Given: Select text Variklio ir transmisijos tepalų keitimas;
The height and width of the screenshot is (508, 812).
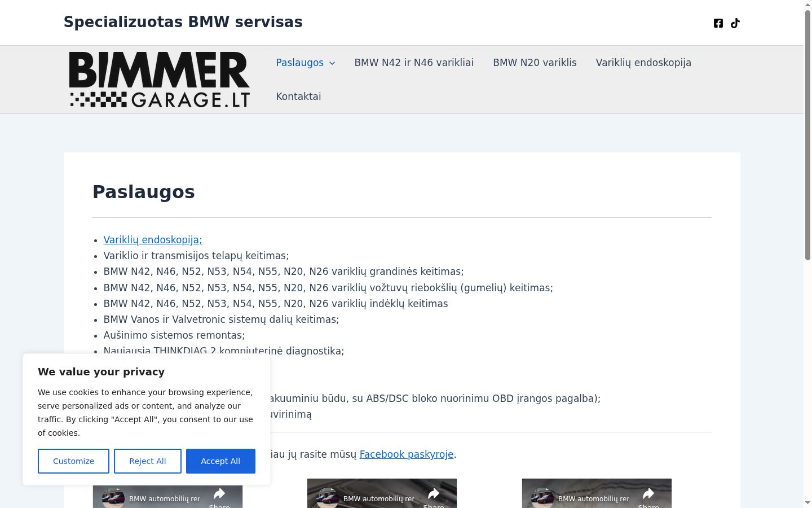Looking at the screenshot, I should pyautogui.click(x=196, y=256).
